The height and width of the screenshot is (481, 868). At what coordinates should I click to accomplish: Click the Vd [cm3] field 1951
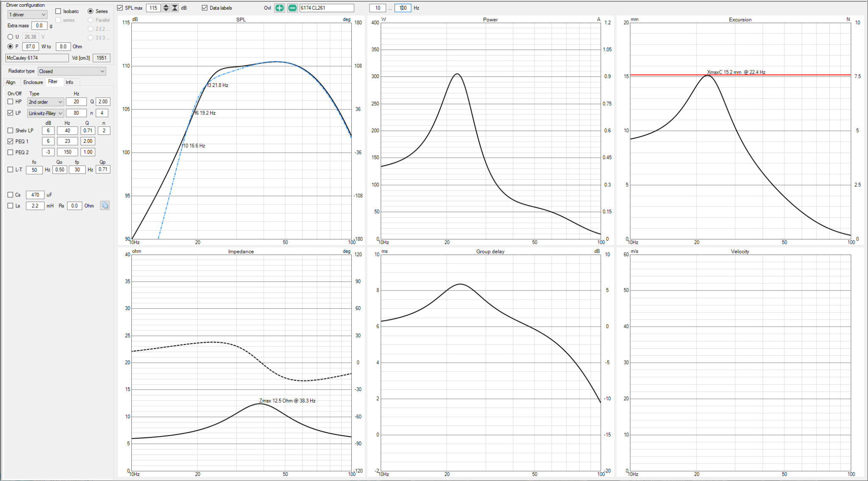(x=102, y=58)
